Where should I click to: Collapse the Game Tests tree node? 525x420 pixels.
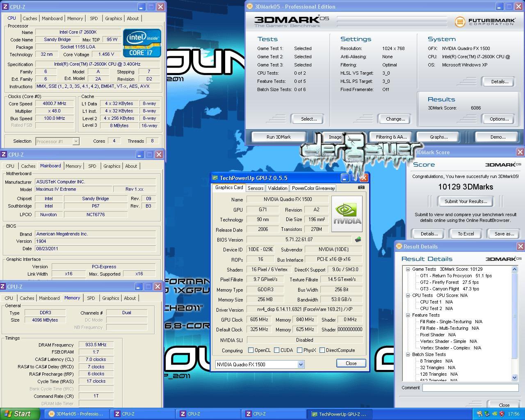coord(408,269)
